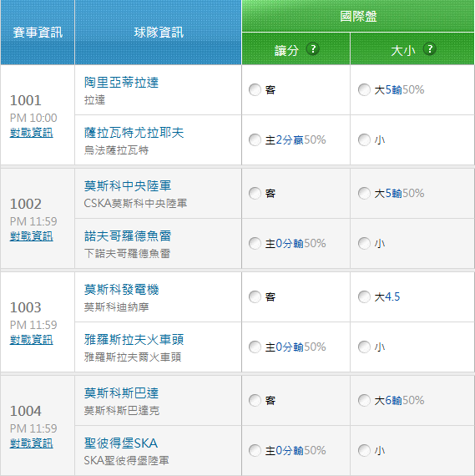Select 小 radio for match 1004

click(364, 450)
